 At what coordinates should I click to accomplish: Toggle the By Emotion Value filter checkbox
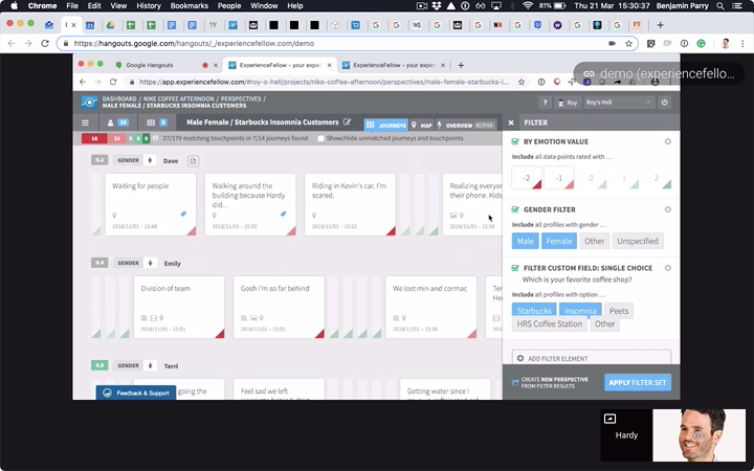(x=515, y=141)
